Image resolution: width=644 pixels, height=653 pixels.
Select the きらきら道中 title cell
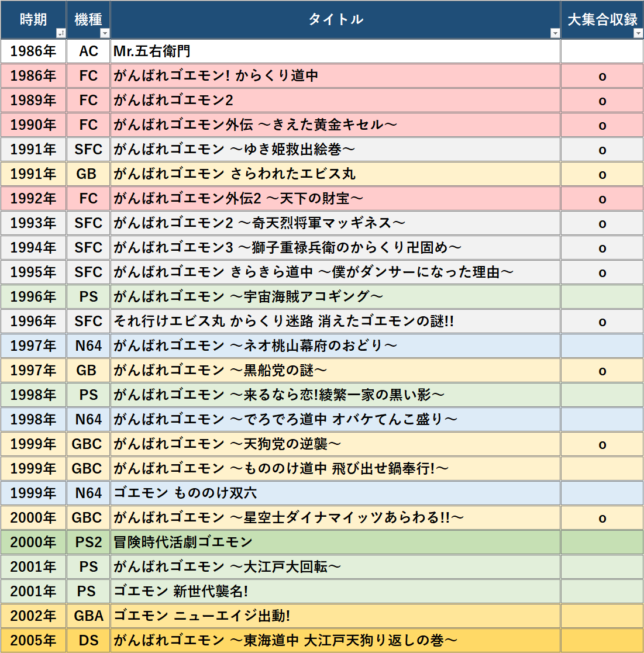[335, 272]
